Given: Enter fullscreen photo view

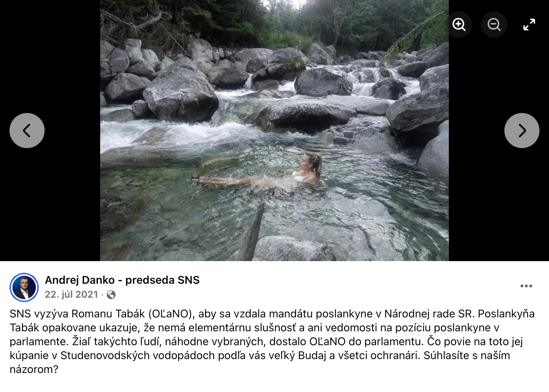Looking at the screenshot, I should pos(529,24).
